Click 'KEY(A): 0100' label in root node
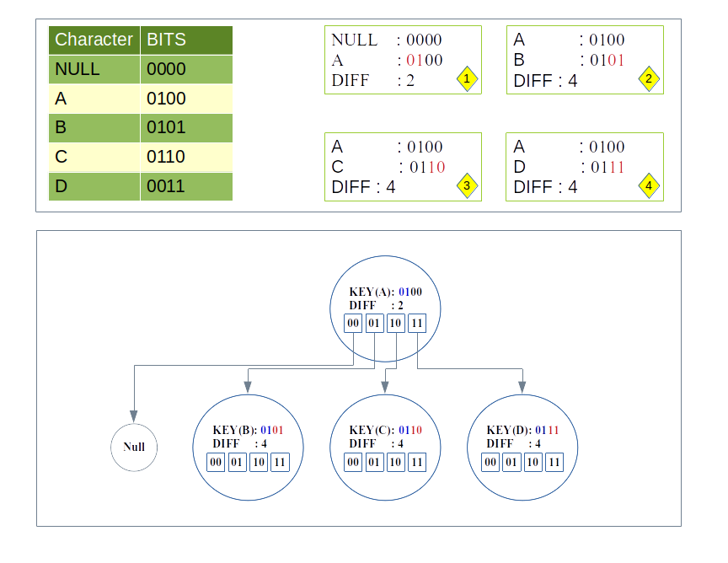The height and width of the screenshot is (563, 728). click(x=385, y=292)
